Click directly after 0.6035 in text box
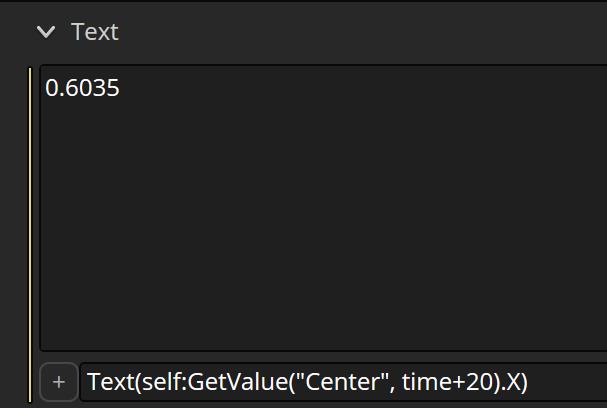This screenshot has height=408, width=607. [122, 88]
